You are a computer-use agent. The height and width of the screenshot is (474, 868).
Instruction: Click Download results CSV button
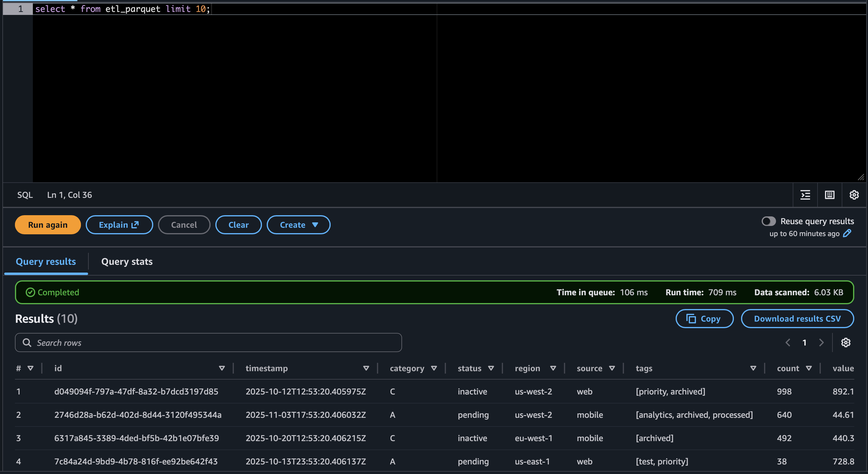(x=797, y=319)
